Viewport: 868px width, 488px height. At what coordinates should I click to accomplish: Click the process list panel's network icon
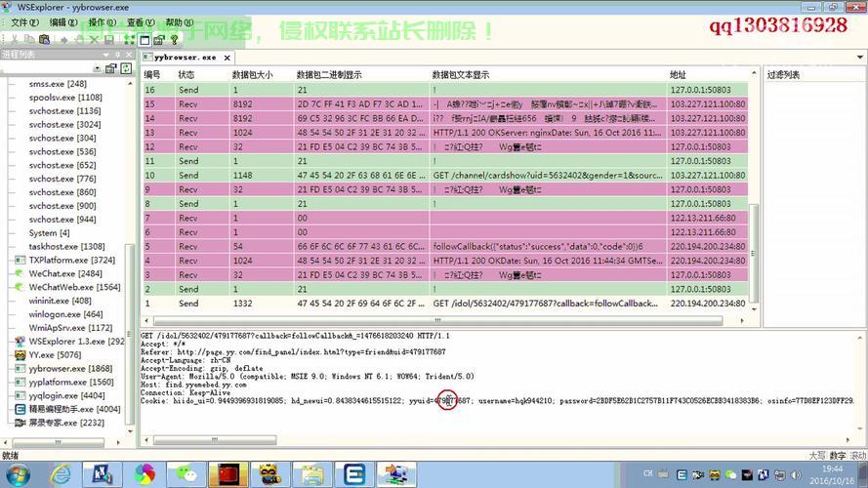(110, 68)
